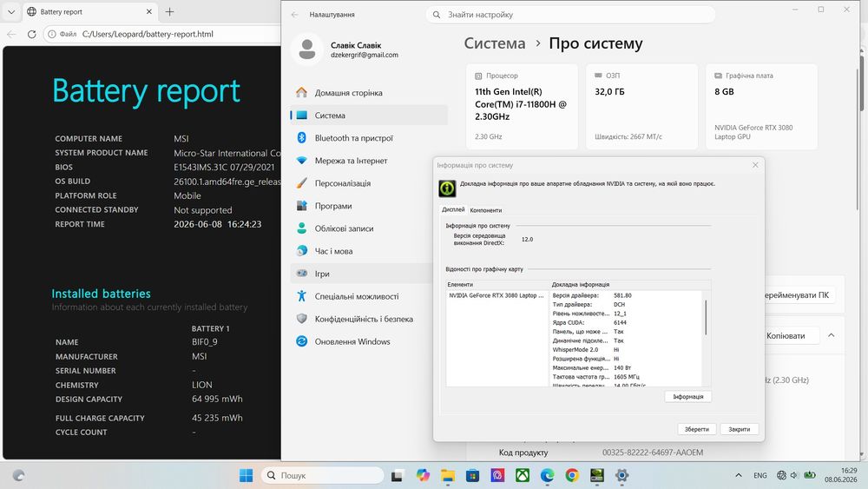Image resolution: width=868 pixels, height=489 pixels.
Task: Click the Зберегти button
Action: (x=696, y=429)
